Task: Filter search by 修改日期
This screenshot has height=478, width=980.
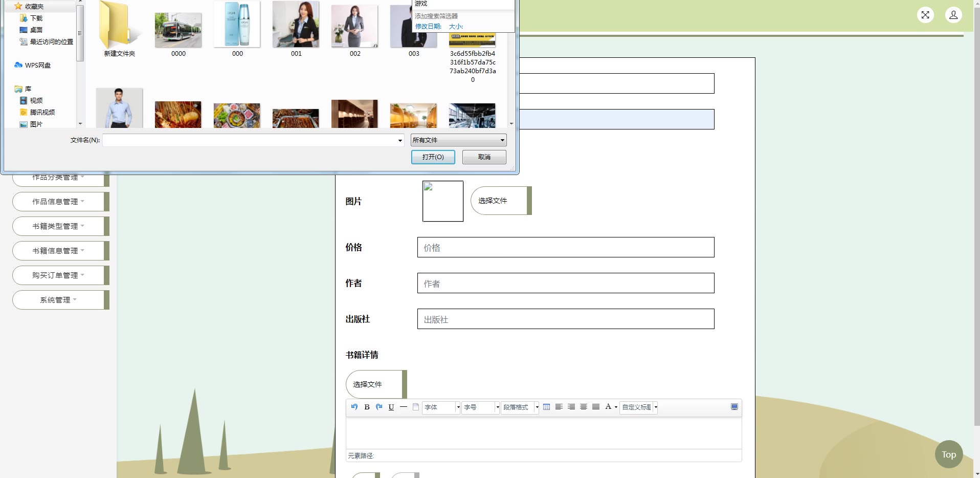Action: pos(429,27)
